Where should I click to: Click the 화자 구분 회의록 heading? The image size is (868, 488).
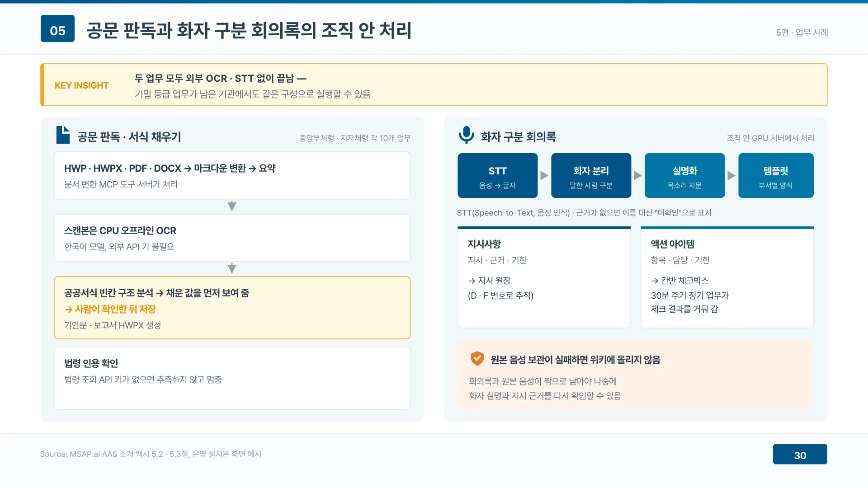point(518,137)
